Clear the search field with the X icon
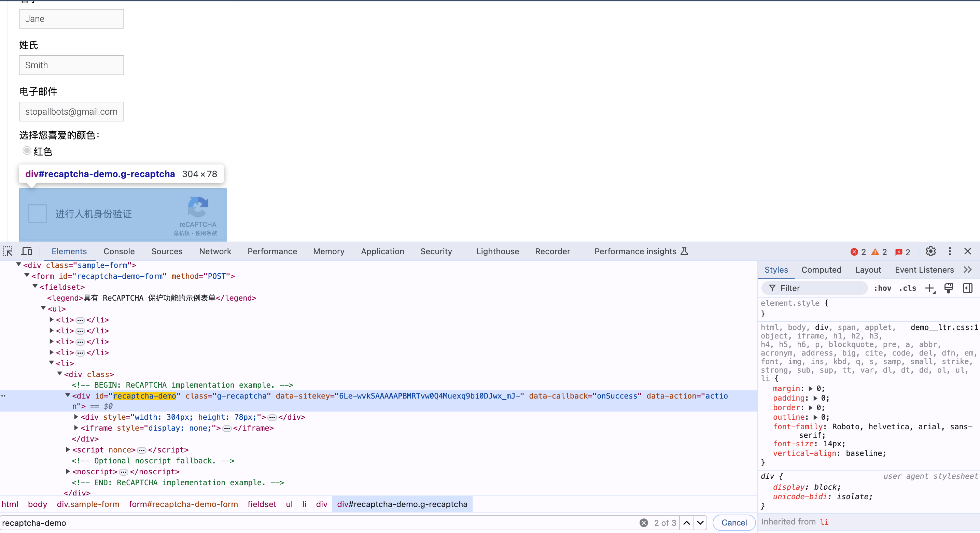The image size is (980, 533). coord(644,523)
